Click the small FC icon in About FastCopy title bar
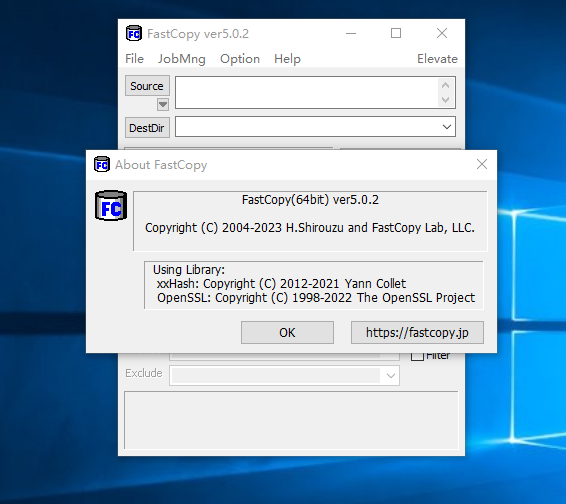This screenshot has width=566, height=504. coord(102,165)
